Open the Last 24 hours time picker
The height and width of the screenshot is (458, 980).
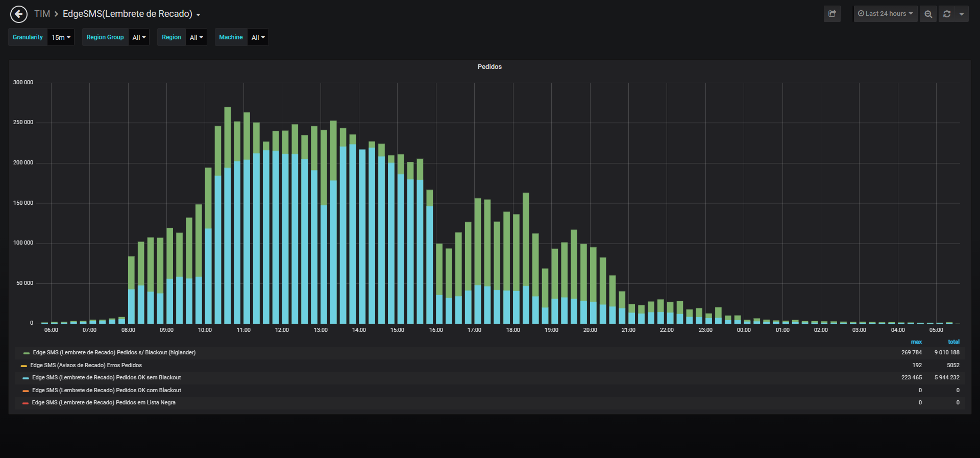tap(886, 14)
